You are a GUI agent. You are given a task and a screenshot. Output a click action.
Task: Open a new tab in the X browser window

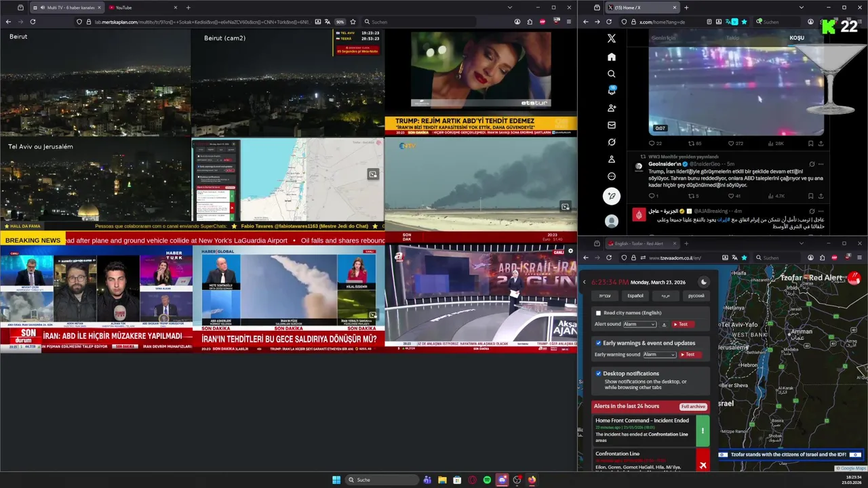point(686,7)
